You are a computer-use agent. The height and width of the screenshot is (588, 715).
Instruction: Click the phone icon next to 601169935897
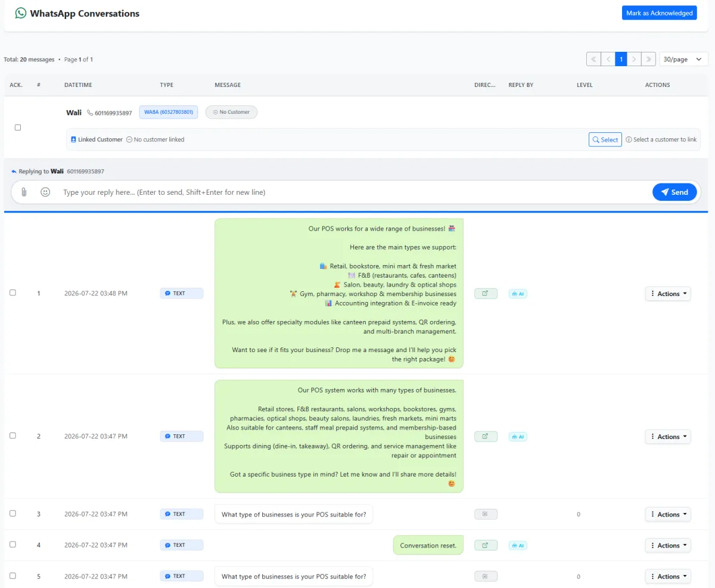(90, 113)
